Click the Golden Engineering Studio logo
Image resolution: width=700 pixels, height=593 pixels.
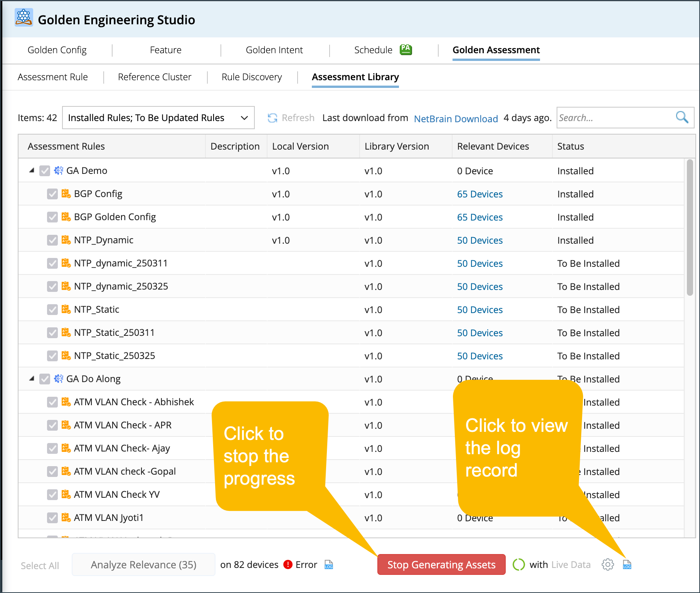pyautogui.click(x=24, y=18)
